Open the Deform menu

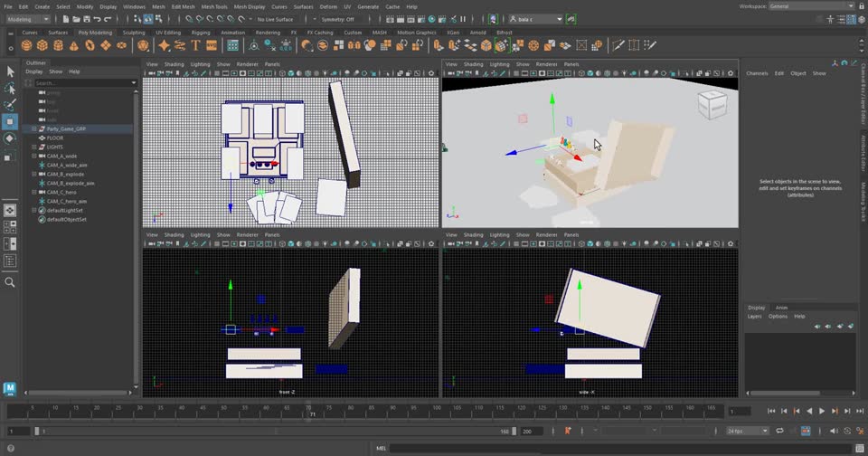327,6
